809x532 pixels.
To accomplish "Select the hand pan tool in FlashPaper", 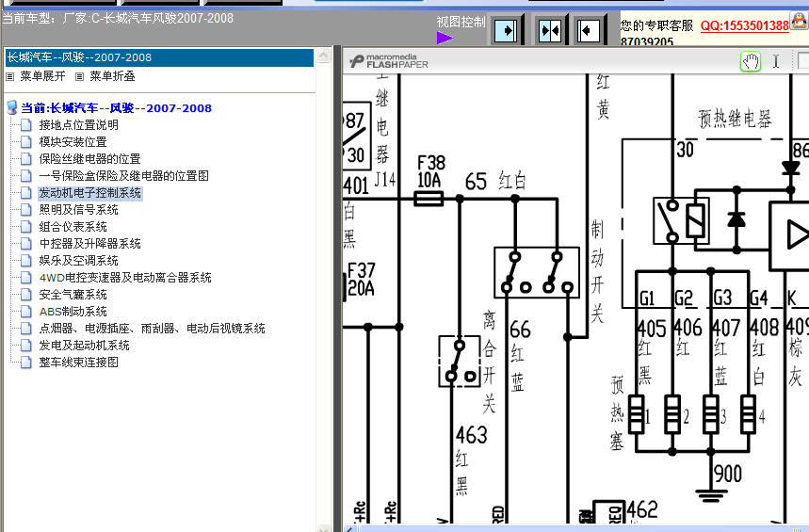I will pos(751,61).
